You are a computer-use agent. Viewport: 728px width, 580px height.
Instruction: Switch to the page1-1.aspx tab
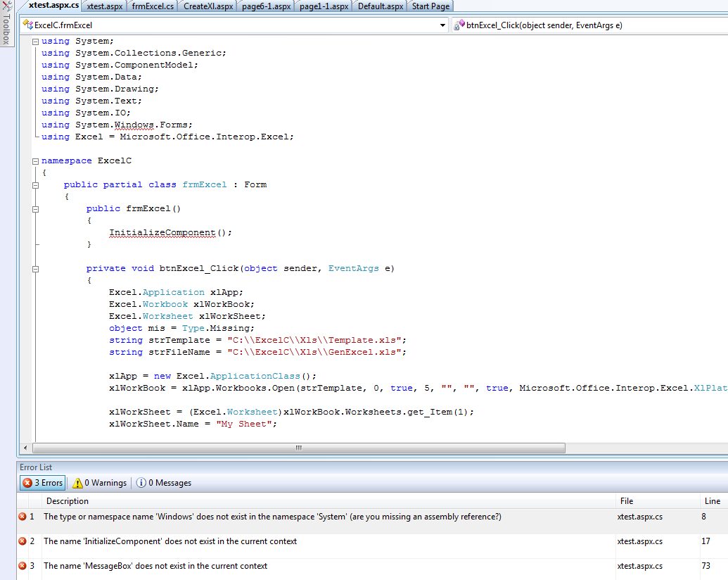[x=324, y=6]
